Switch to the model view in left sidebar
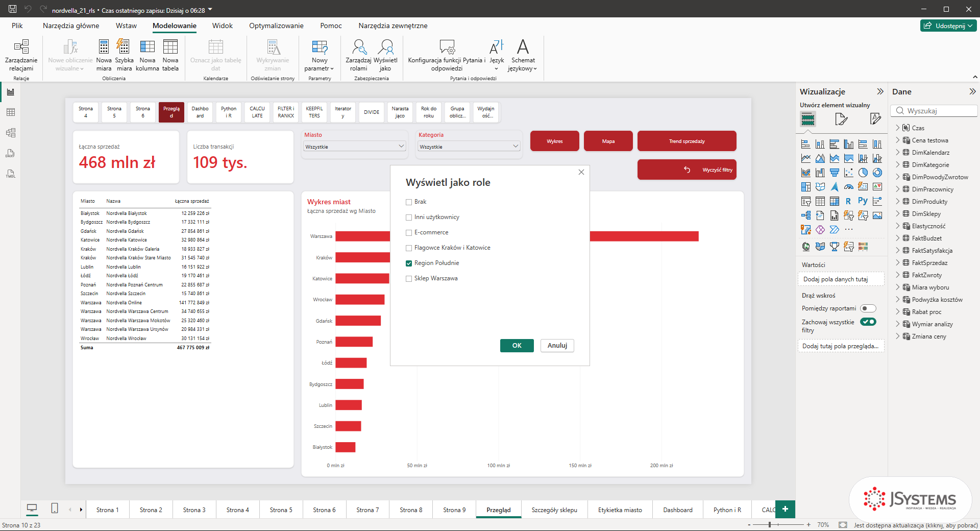The width and height of the screenshot is (980, 531). 11,133
